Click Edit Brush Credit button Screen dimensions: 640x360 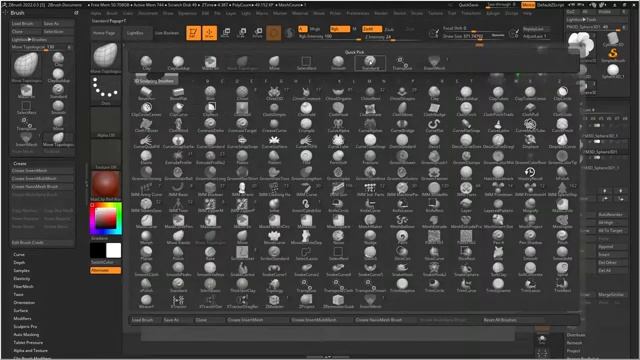point(42,242)
